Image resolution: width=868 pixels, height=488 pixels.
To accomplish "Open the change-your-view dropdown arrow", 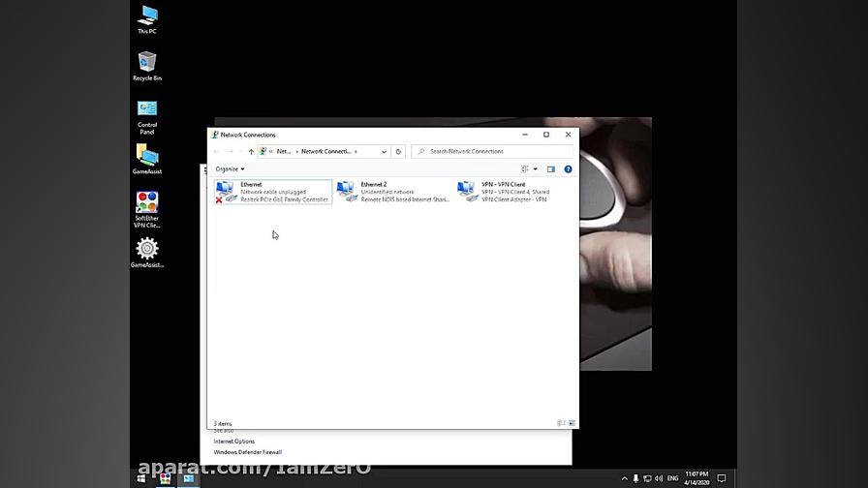I will [536, 169].
